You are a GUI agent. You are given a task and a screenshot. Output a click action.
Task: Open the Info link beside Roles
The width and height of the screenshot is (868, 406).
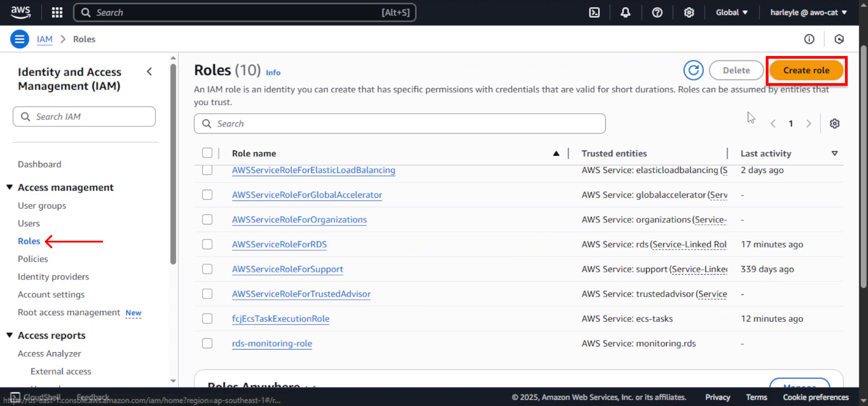273,73
